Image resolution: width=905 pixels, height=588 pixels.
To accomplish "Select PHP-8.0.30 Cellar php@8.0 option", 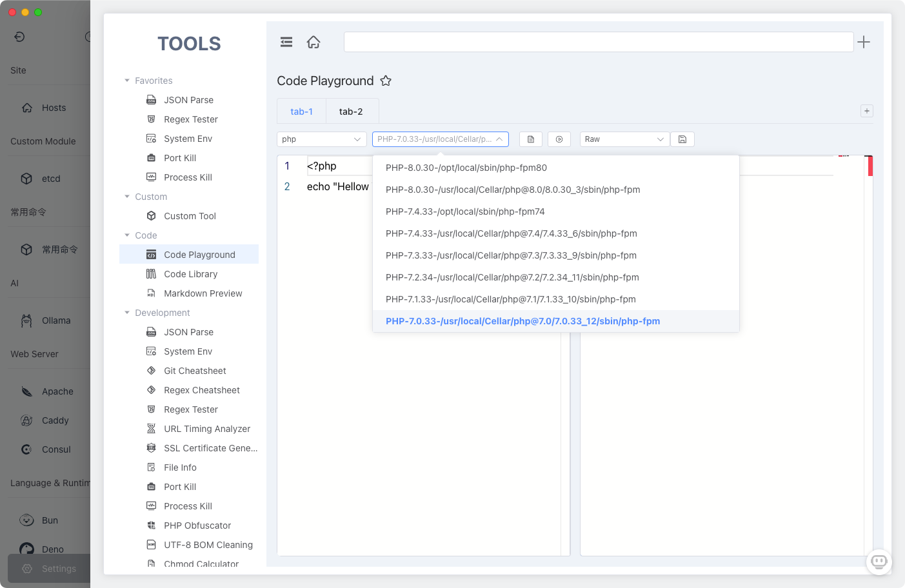I will (x=556, y=190).
